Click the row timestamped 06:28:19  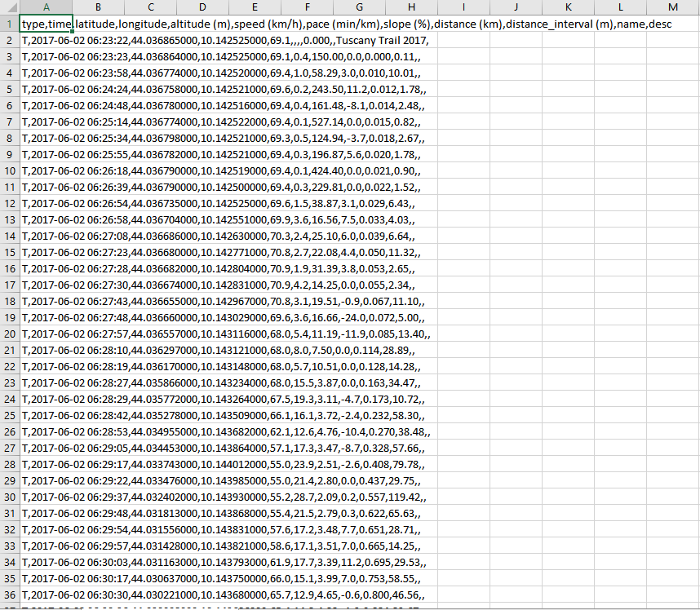click(x=221, y=367)
